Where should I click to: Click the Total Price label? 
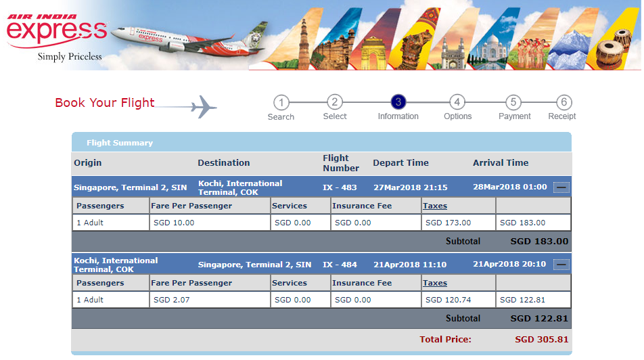(x=445, y=340)
